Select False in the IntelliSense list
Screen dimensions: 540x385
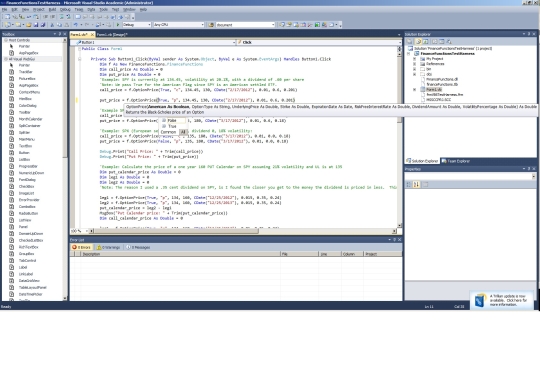[172, 121]
